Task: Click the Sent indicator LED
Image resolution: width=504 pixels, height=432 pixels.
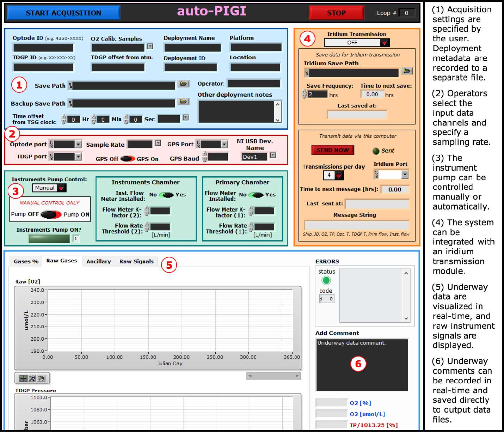Action: coord(376,151)
